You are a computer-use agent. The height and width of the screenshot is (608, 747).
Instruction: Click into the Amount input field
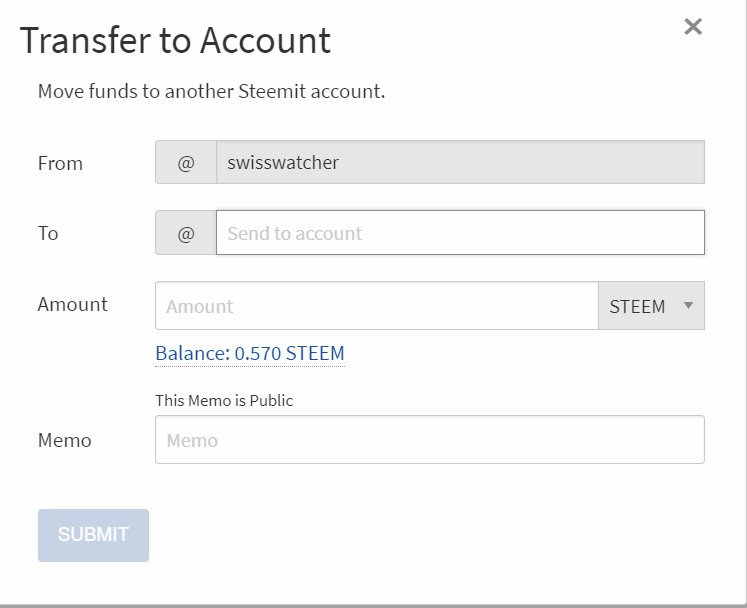click(376, 306)
